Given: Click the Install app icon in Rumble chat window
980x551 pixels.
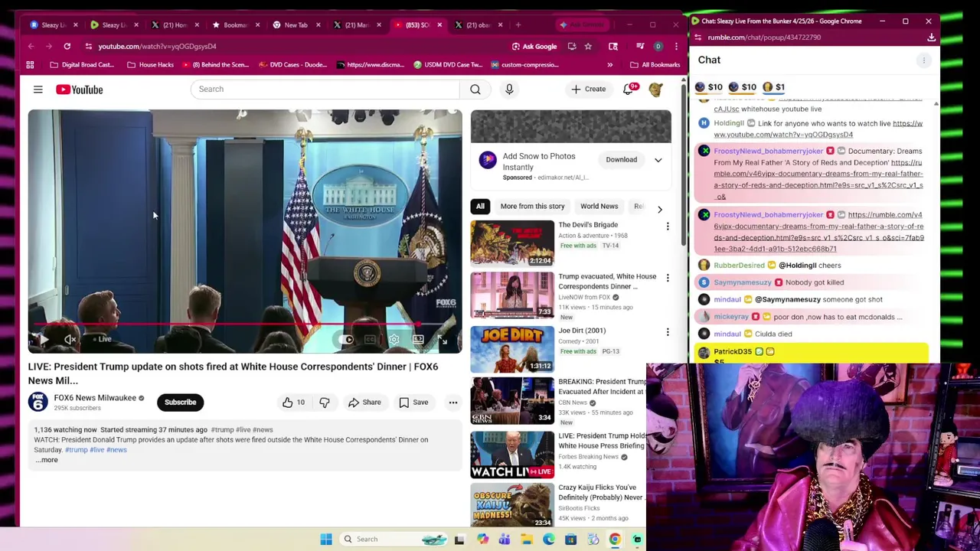Looking at the screenshot, I should pyautogui.click(x=931, y=37).
